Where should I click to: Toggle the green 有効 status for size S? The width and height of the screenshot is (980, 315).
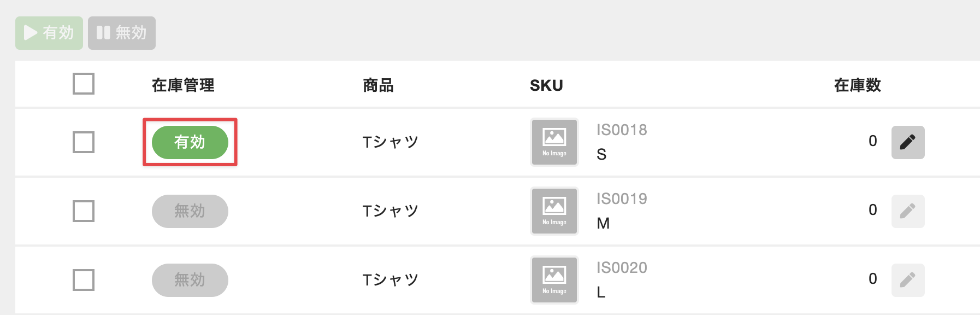[190, 142]
